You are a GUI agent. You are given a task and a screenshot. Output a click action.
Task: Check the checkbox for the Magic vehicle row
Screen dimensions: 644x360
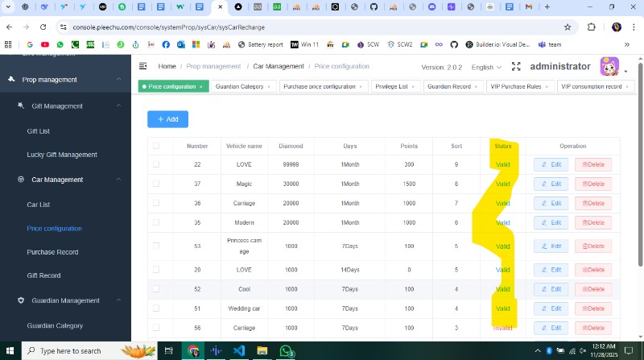(x=156, y=184)
